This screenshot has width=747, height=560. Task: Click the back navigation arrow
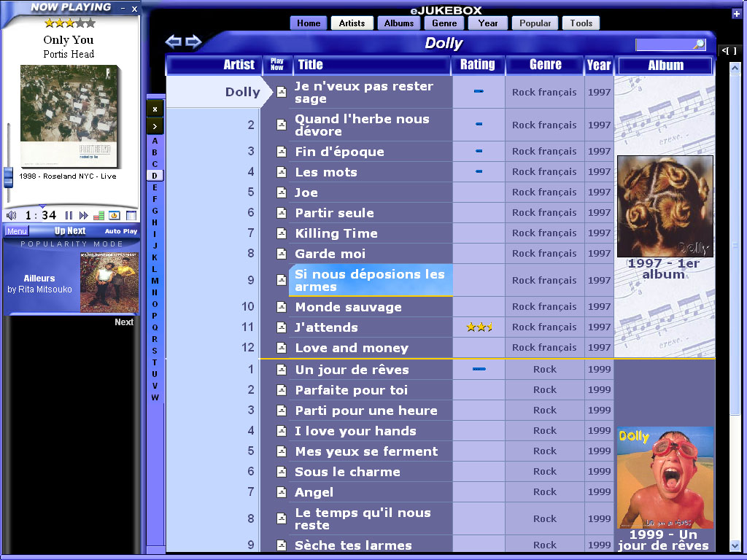click(x=174, y=42)
